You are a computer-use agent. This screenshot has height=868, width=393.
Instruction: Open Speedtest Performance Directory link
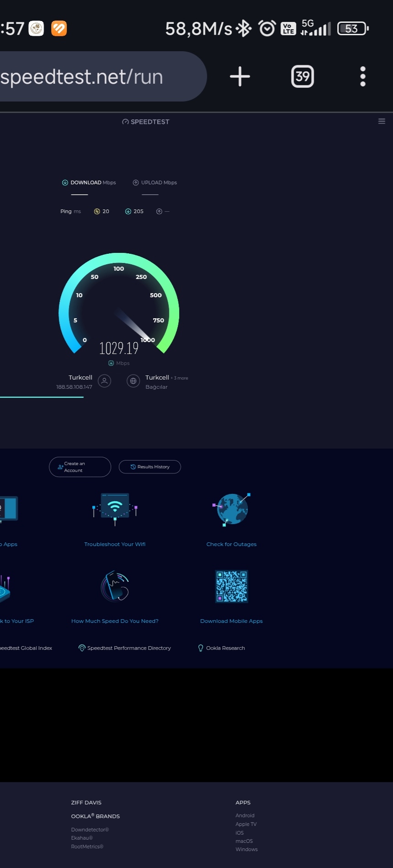tap(125, 648)
